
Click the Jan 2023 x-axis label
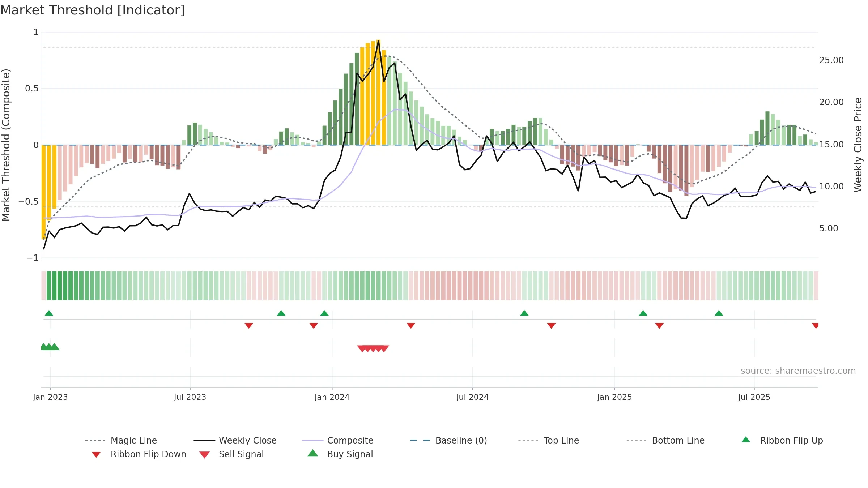coord(50,397)
